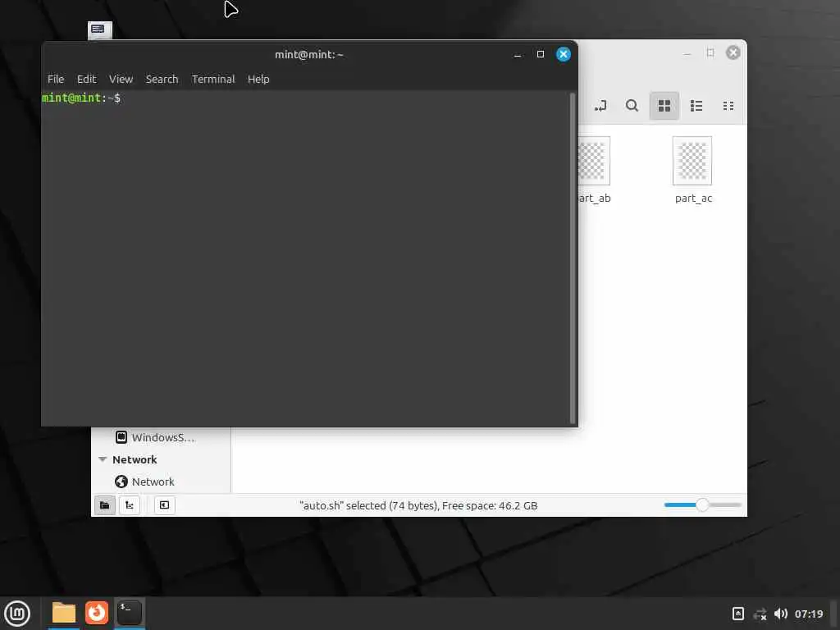Select the part_ab file thumbnail

594,161
